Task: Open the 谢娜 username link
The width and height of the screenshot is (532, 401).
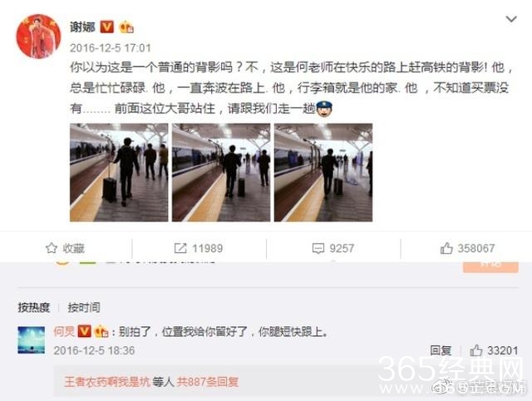Action: pyautogui.click(x=82, y=27)
